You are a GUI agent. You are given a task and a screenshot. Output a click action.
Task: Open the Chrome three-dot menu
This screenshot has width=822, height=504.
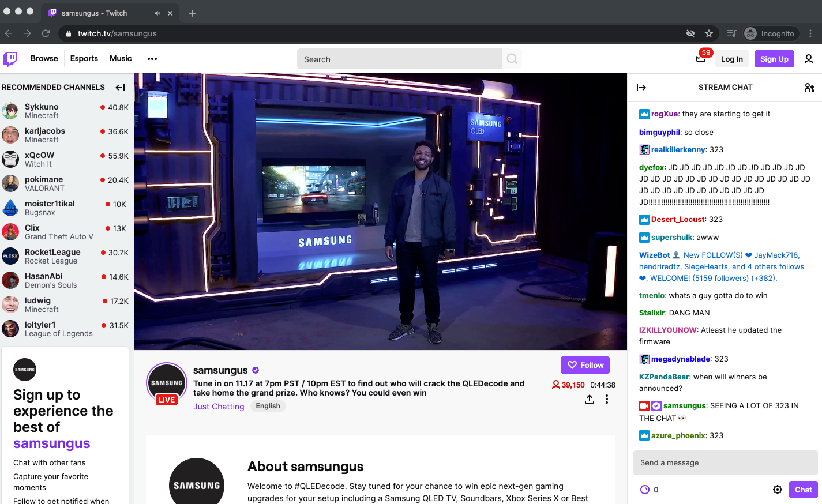tap(810, 33)
